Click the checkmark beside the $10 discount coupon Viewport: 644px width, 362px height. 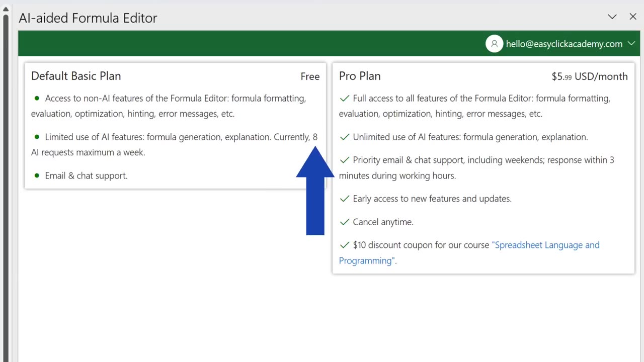(345, 245)
